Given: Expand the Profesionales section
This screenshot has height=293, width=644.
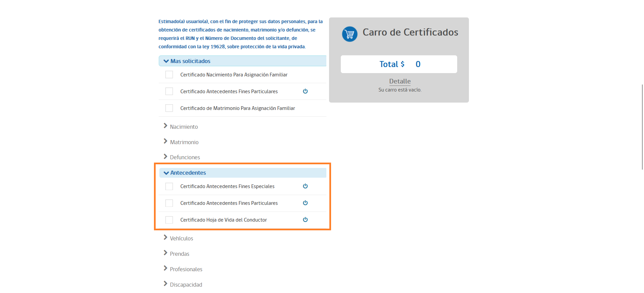Looking at the screenshot, I should pos(186,269).
